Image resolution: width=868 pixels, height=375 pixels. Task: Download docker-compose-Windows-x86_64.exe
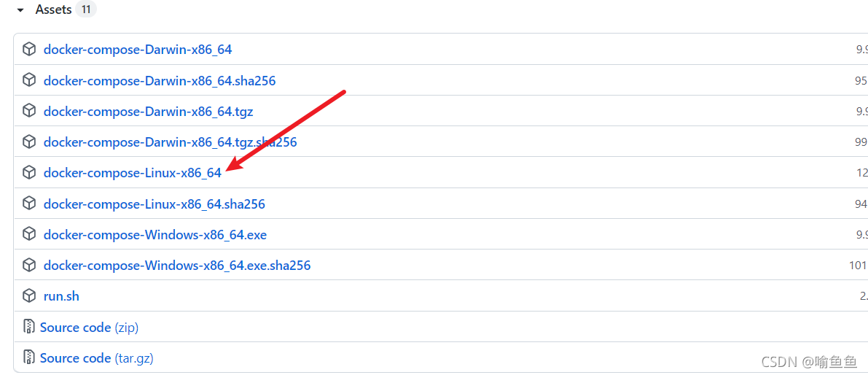coord(155,235)
